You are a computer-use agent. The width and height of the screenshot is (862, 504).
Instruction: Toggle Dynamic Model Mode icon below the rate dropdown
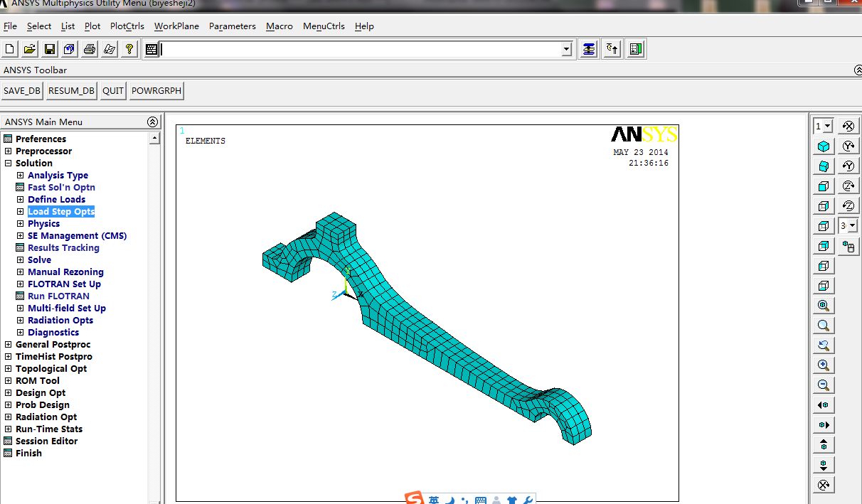click(x=848, y=246)
